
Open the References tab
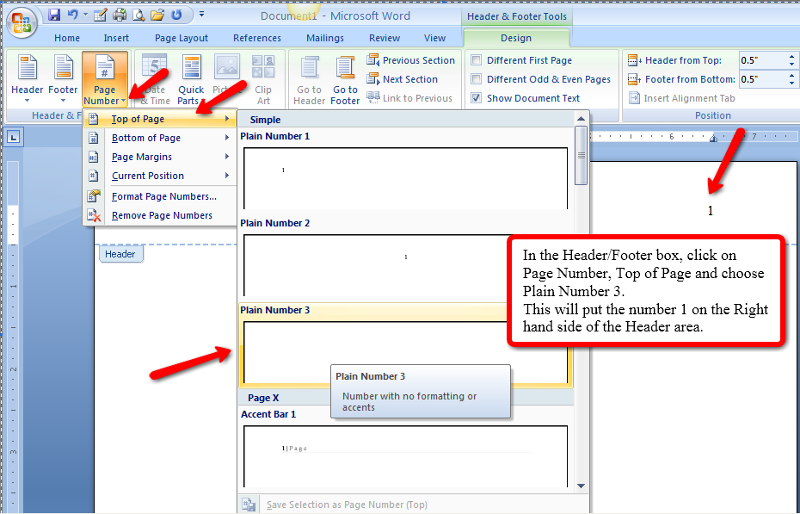pyautogui.click(x=257, y=38)
